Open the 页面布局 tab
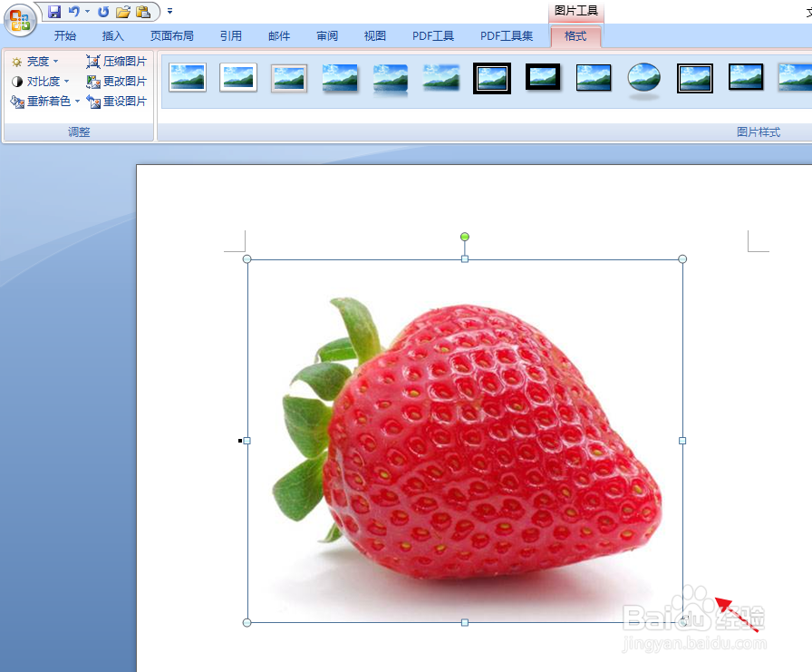 click(x=172, y=35)
